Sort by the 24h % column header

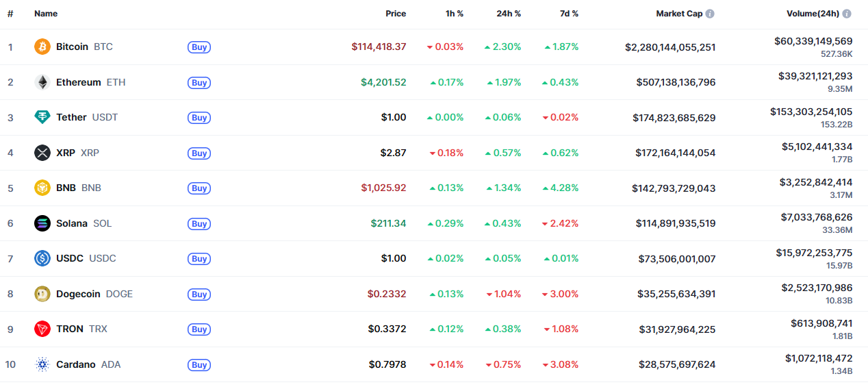point(509,14)
